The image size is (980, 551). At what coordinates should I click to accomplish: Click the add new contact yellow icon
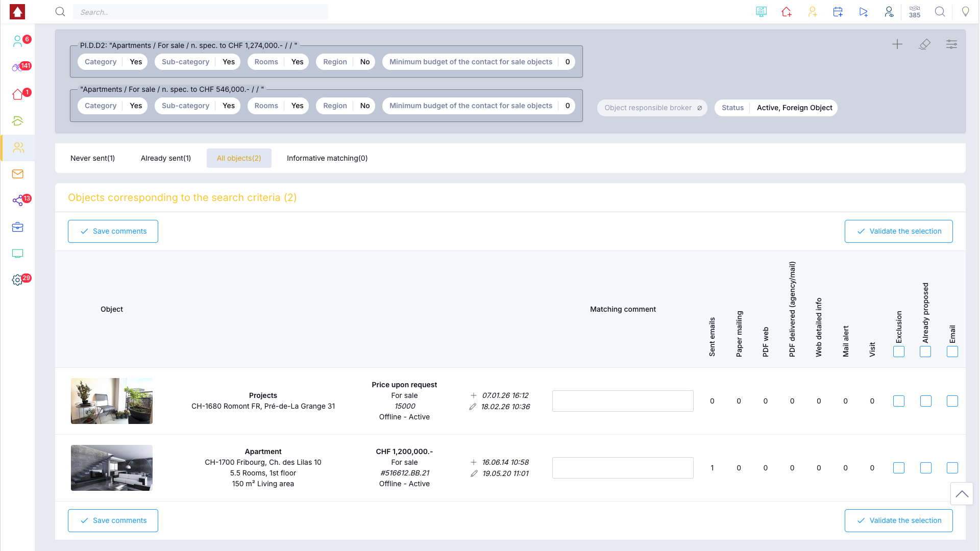pyautogui.click(x=813, y=12)
